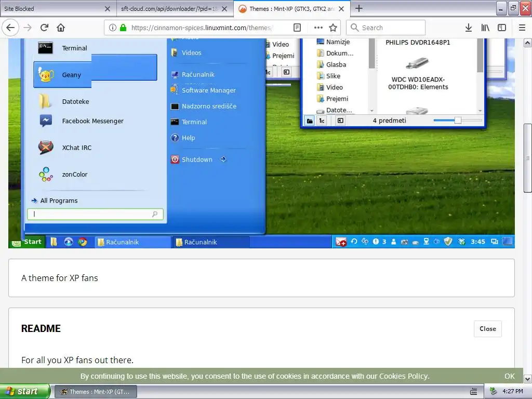Image resolution: width=532 pixels, height=399 pixels.
Task: Open the Firefox hamburger menu
Action: pyautogui.click(x=522, y=28)
